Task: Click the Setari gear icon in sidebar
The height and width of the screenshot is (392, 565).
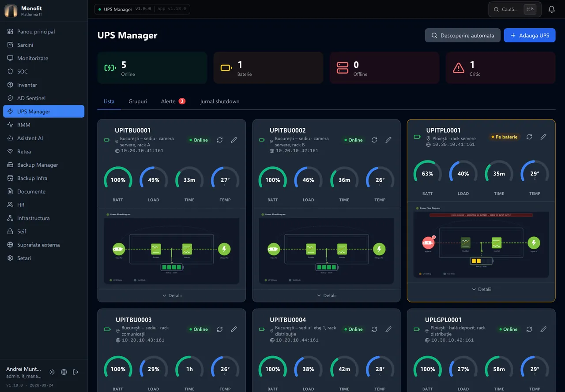Action: [10, 258]
